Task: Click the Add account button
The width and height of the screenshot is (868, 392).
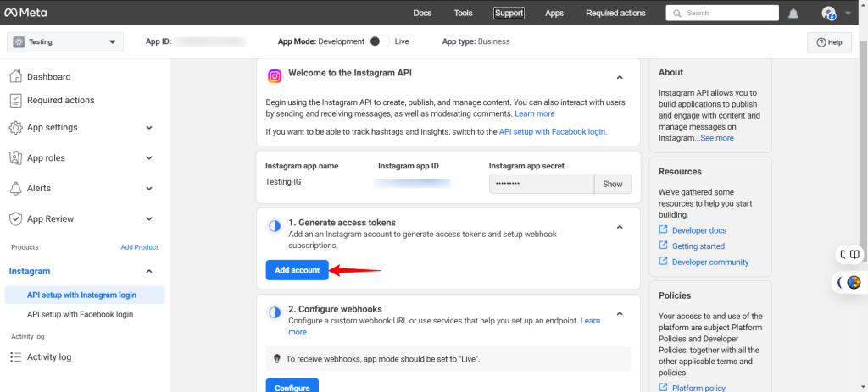Action: (x=297, y=270)
